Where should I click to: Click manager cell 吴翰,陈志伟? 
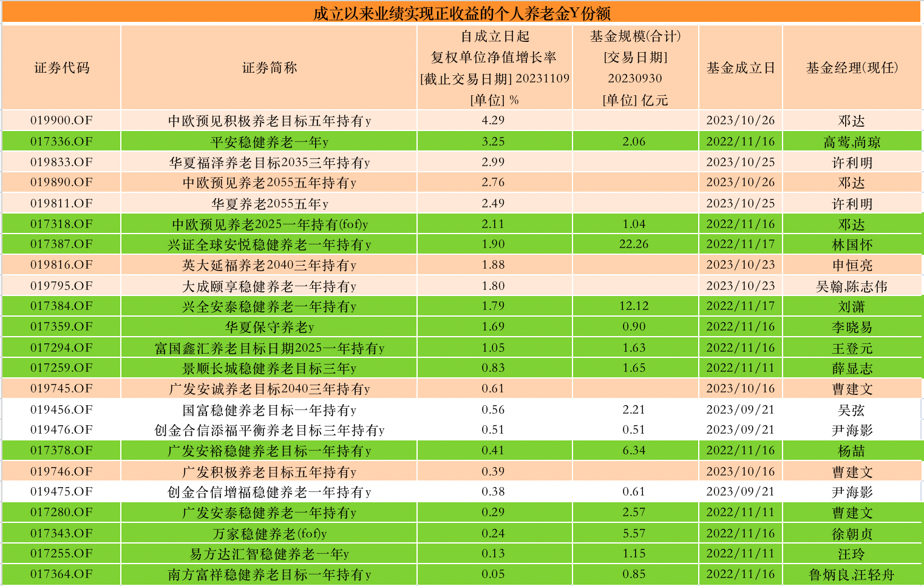pyautogui.click(x=852, y=286)
